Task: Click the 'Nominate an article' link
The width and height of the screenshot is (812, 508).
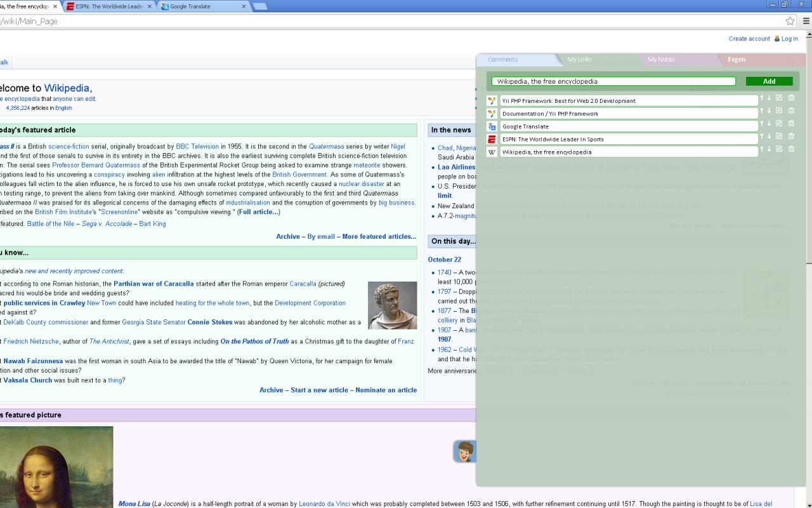Action: pyautogui.click(x=386, y=390)
